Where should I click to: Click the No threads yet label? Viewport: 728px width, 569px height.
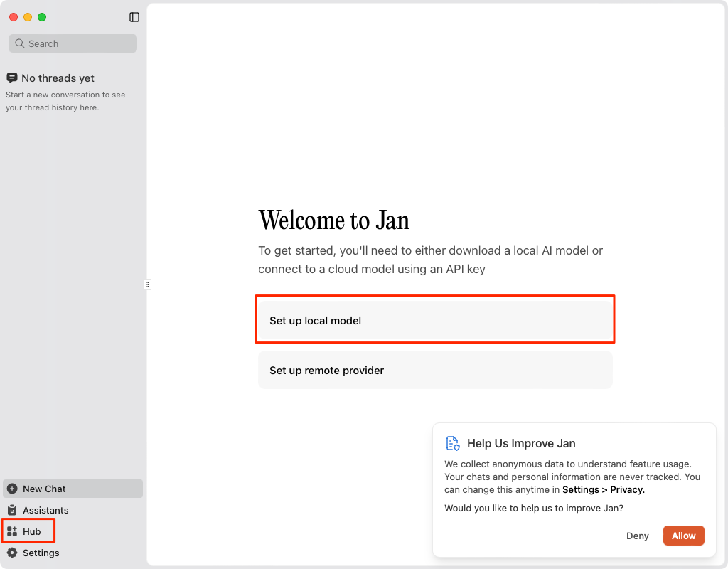(58, 78)
